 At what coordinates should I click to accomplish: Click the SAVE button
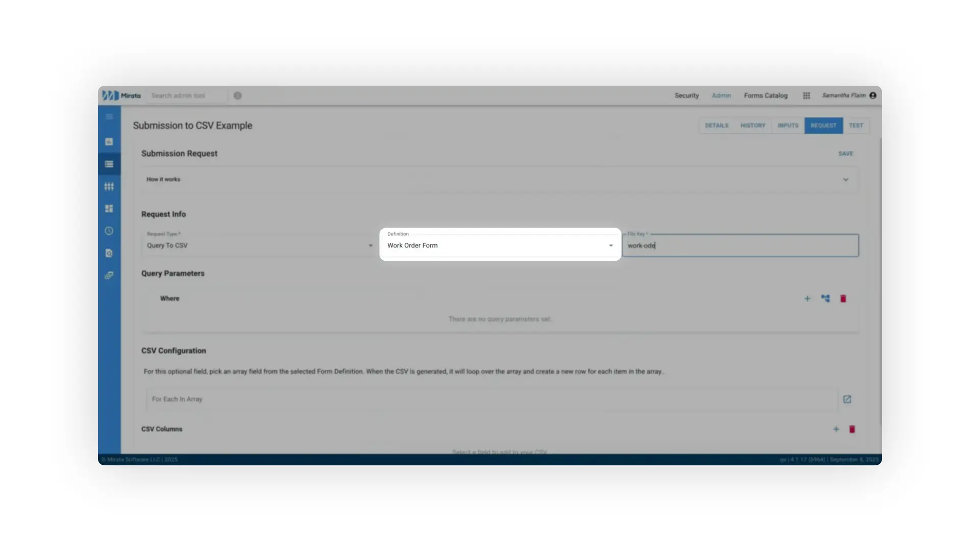point(845,154)
